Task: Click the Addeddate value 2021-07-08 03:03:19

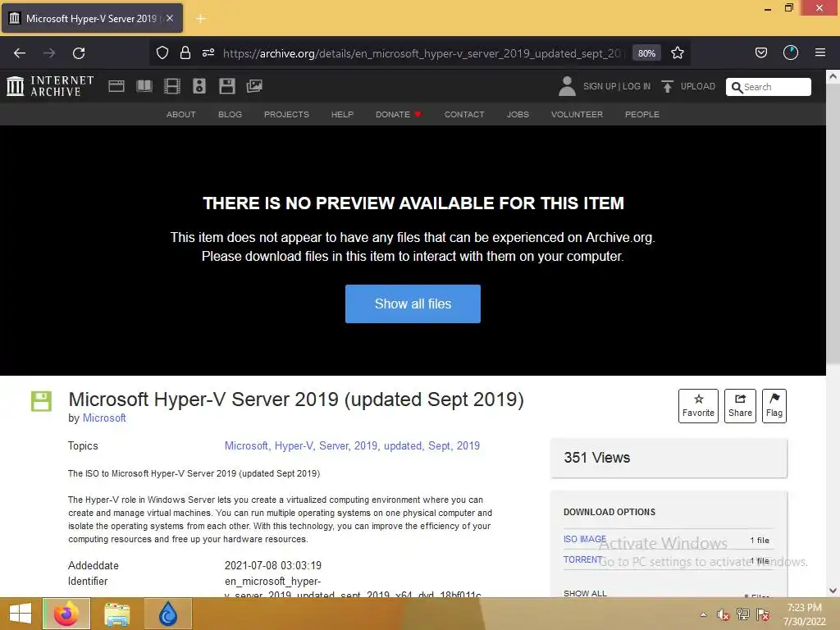Action: [272, 565]
